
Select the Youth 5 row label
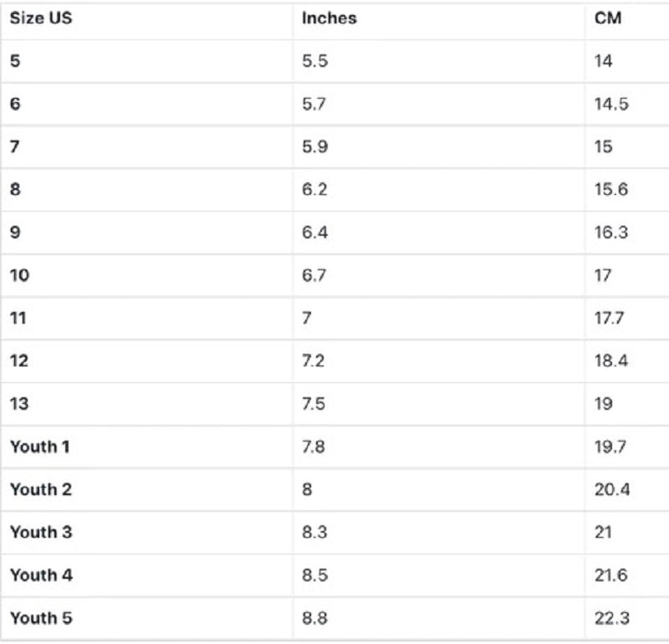tap(41, 618)
